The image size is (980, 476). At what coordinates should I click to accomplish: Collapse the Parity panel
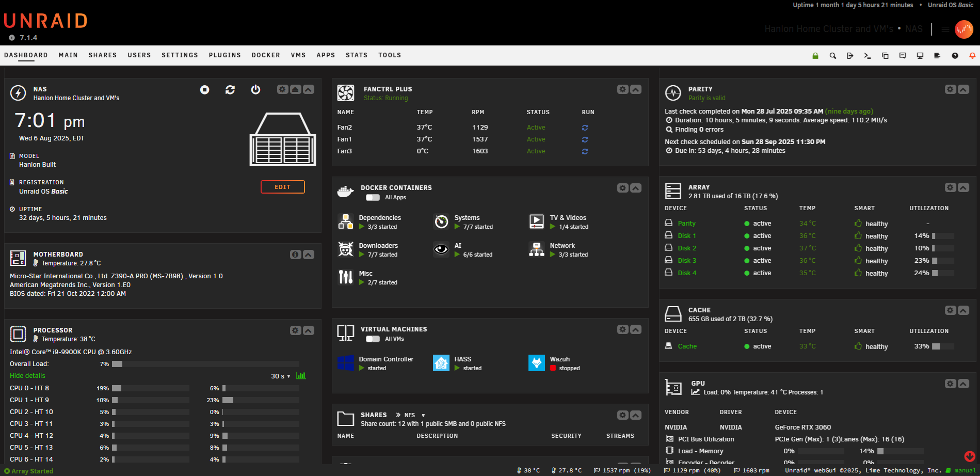pyautogui.click(x=963, y=89)
